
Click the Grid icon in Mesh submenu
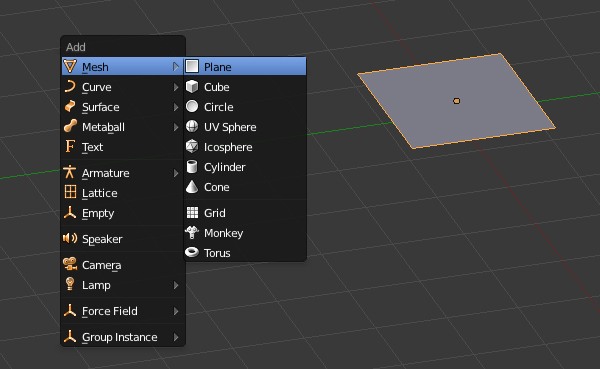[192, 212]
